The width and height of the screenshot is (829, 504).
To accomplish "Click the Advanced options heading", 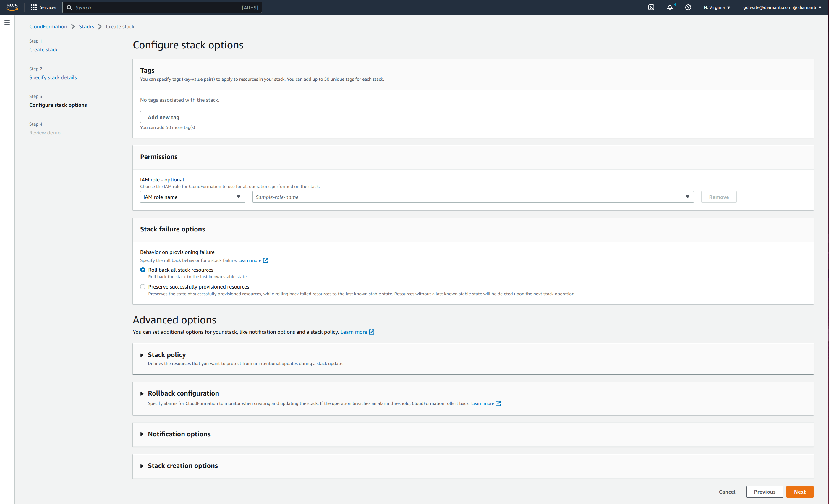I will [175, 320].
